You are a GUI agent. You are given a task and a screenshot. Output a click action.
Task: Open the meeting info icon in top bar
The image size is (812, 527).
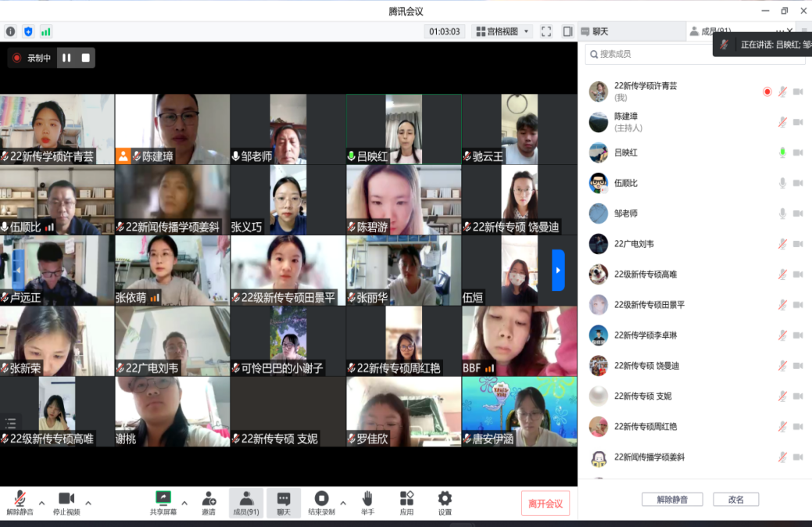coord(10,31)
